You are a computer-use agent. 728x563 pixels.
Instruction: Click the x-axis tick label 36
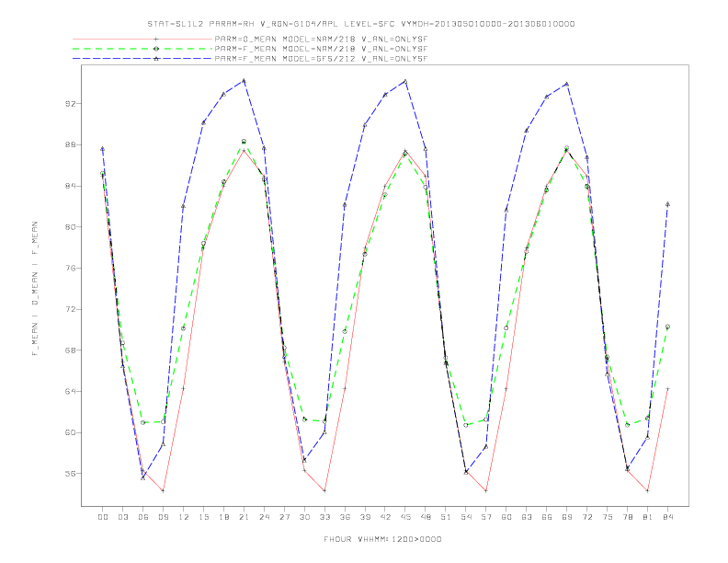(345, 517)
